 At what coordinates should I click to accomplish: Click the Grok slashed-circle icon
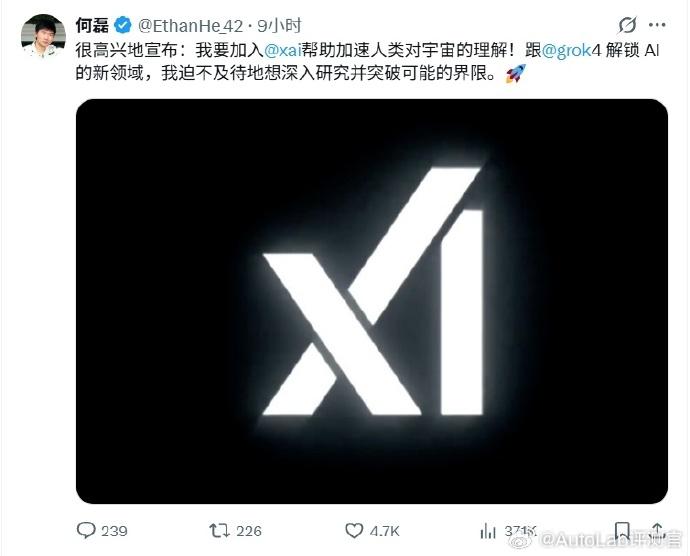(x=627, y=25)
